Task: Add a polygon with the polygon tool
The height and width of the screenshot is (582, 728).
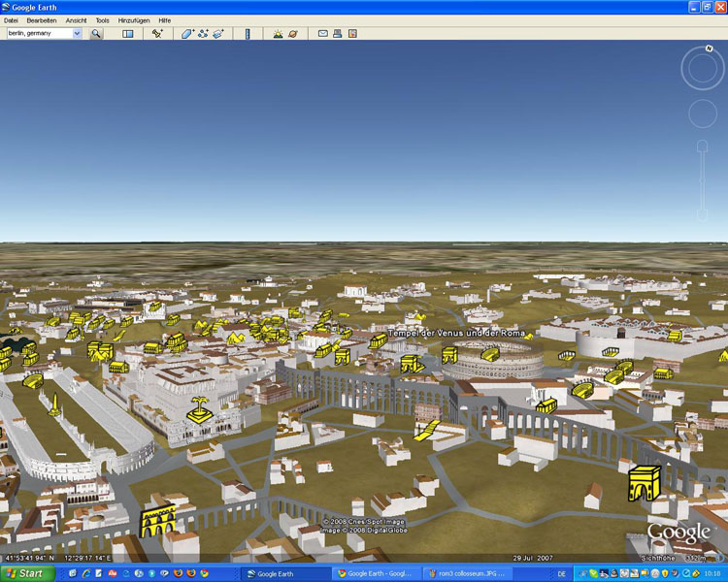Action: 187,33
